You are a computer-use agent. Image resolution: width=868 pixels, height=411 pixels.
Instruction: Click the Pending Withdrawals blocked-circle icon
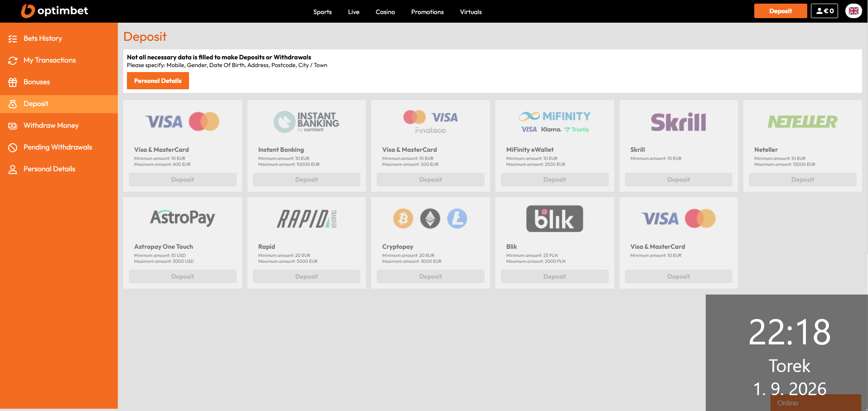(x=13, y=148)
